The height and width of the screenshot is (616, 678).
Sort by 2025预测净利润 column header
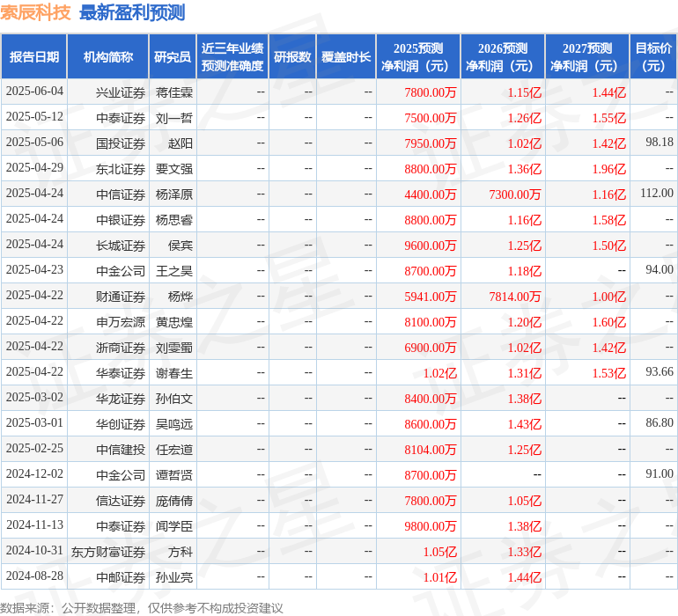(418, 57)
